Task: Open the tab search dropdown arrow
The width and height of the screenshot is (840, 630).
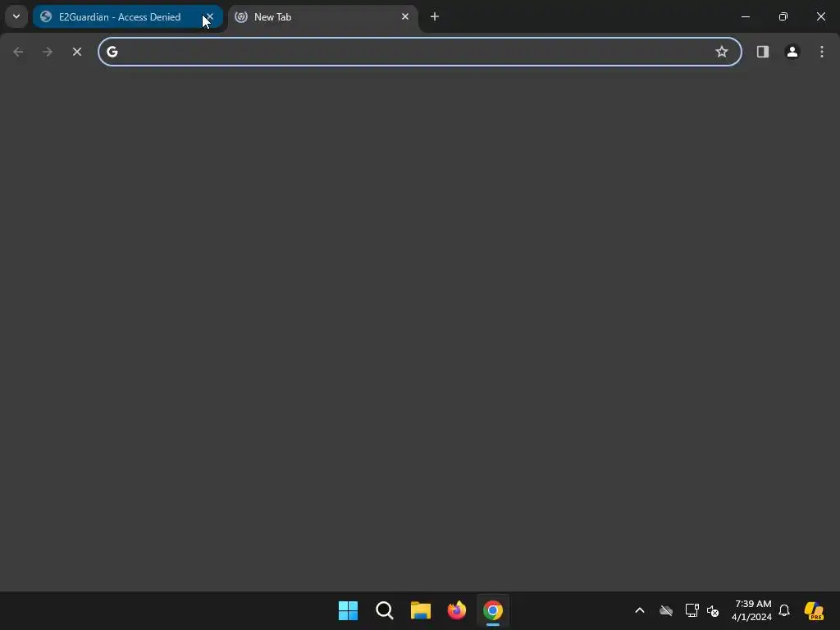Action: (x=16, y=16)
